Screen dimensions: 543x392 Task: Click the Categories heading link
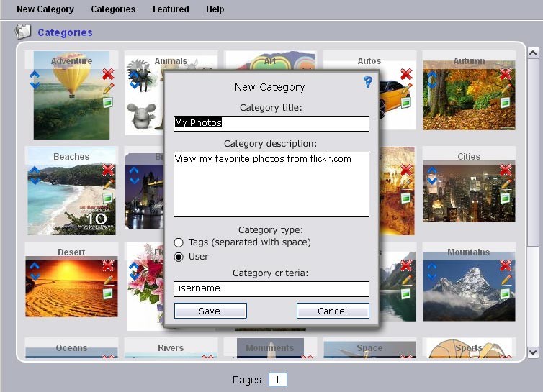(x=65, y=32)
